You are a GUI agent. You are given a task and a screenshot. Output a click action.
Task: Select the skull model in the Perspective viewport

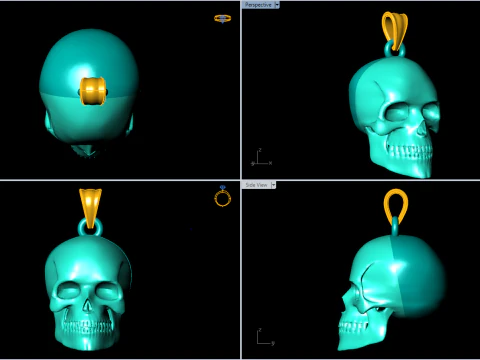[395, 117]
